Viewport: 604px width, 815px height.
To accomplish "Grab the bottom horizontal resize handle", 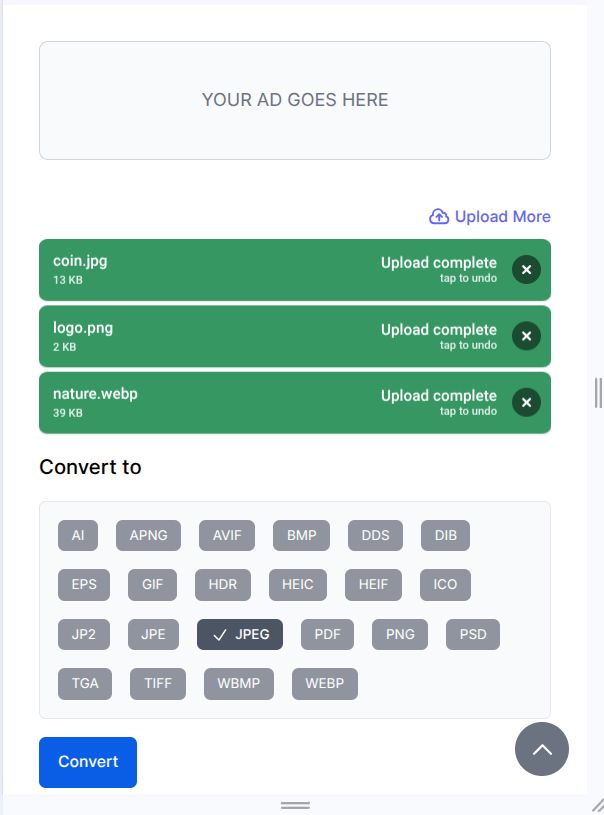I will 295,805.
